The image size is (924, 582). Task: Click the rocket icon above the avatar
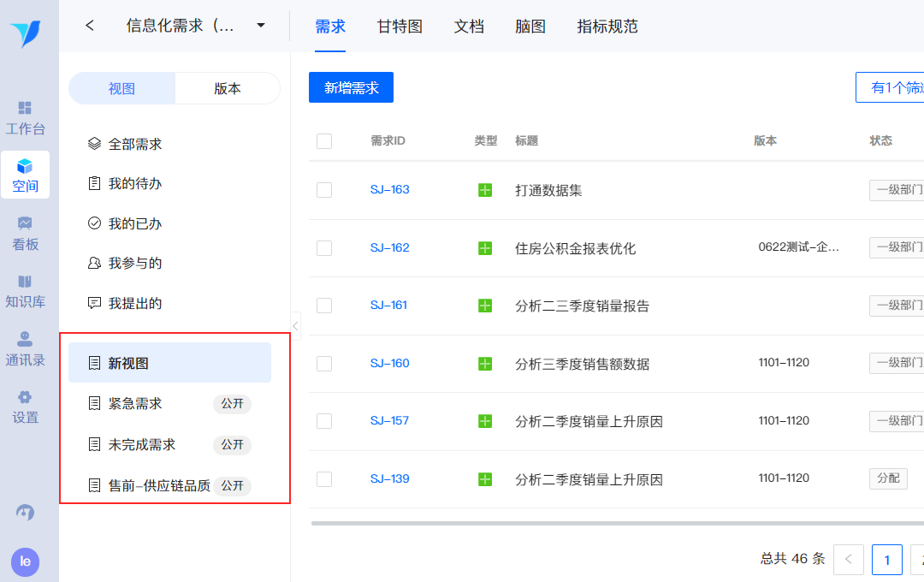pos(25,513)
